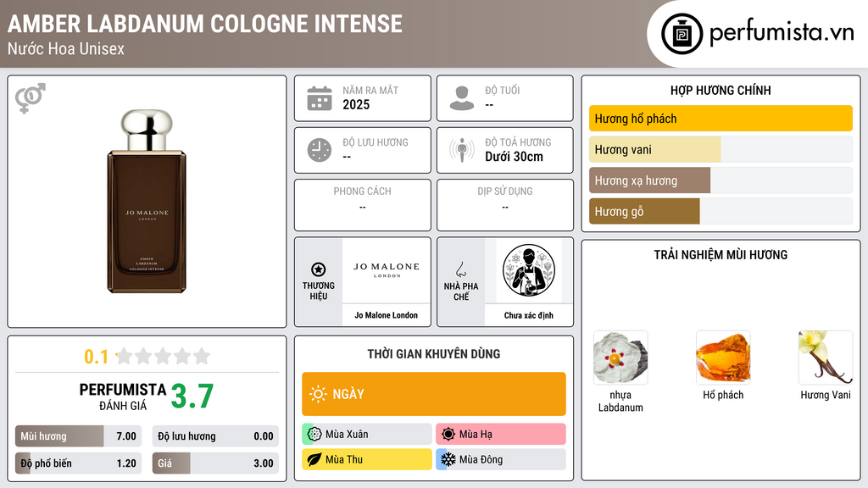Select the Ngày daytime recommendation bar
The width and height of the screenshot is (868, 488).
(x=434, y=394)
